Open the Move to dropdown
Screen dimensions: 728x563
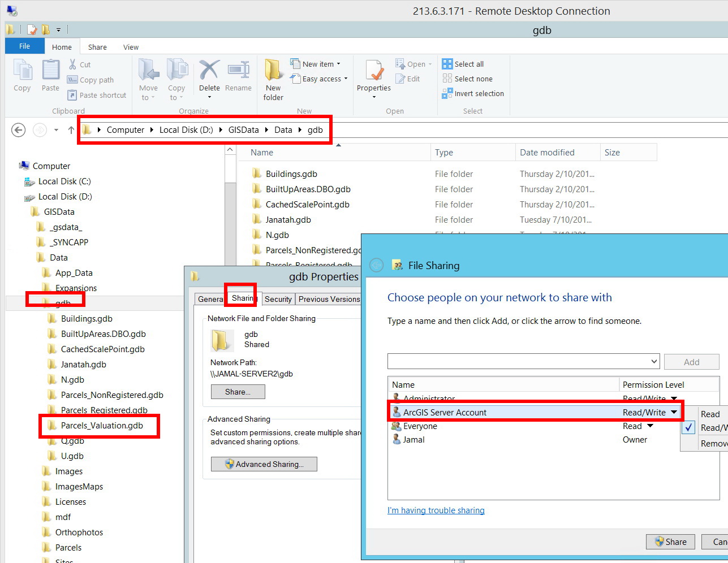[x=148, y=80]
